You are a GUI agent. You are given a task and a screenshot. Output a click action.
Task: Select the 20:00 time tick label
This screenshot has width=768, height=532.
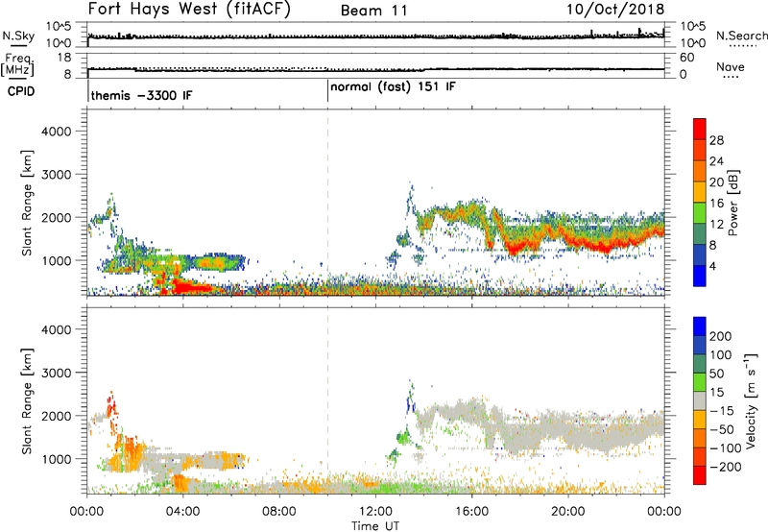pyautogui.click(x=567, y=512)
